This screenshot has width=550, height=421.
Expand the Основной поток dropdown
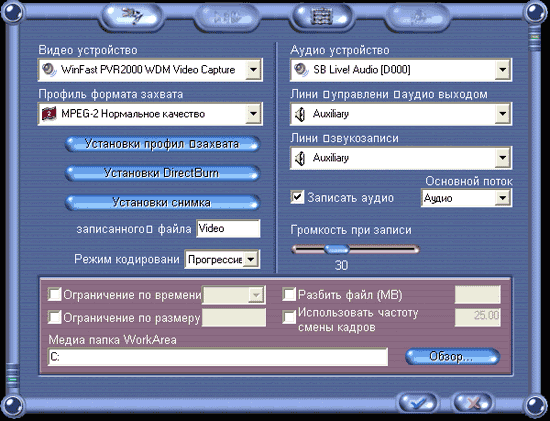click(x=503, y=198)
